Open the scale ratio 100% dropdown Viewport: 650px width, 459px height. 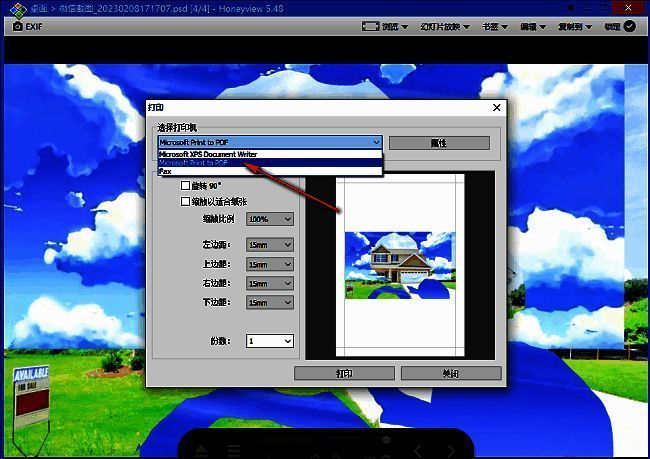[x=270, y=219]
